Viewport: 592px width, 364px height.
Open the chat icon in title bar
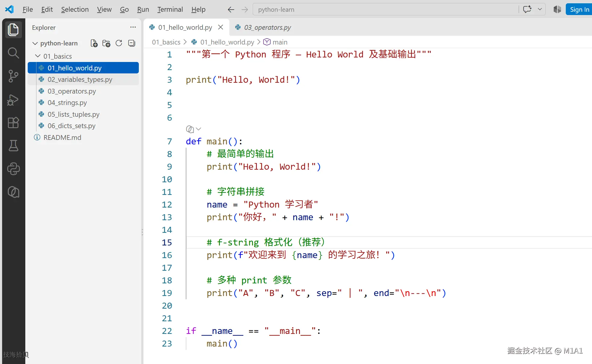tap(527, 9)
